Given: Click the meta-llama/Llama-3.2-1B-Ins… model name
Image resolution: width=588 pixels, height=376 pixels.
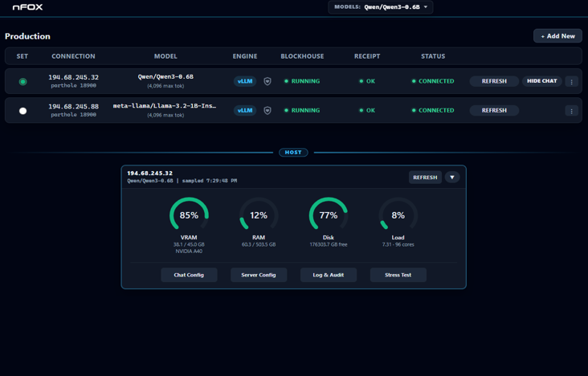Looking at the screenshot, I should pos(165,106).
